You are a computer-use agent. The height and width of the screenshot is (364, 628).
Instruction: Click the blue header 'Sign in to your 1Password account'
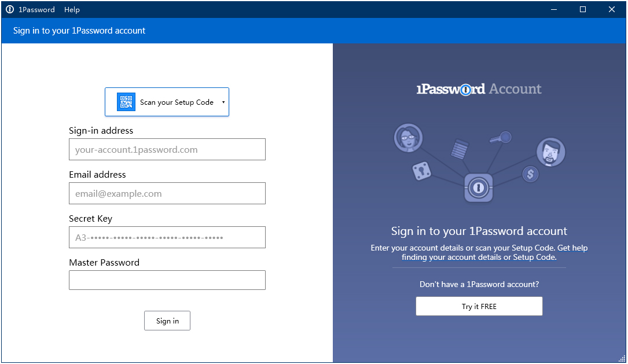[x=79, y=31]
